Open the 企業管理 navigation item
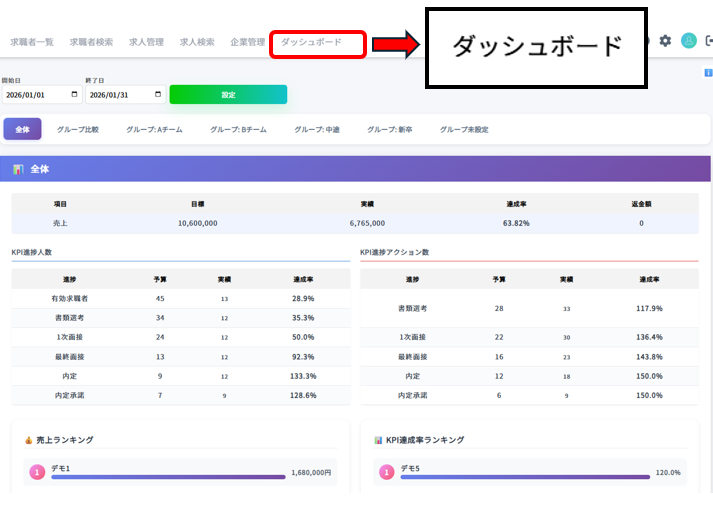 [x=247, y=42]
